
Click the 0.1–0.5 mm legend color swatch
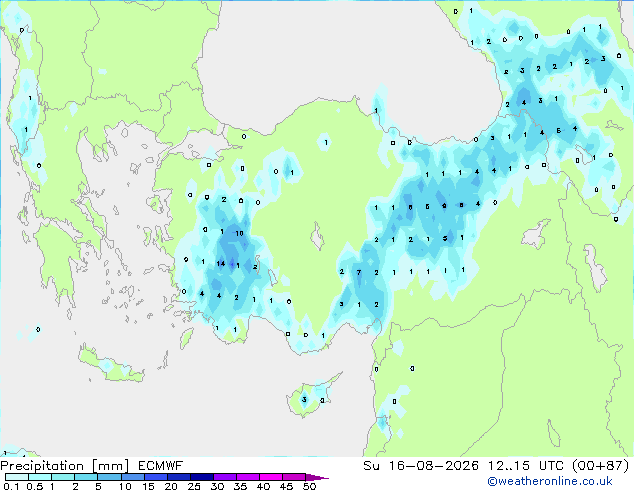coord(17,477)
